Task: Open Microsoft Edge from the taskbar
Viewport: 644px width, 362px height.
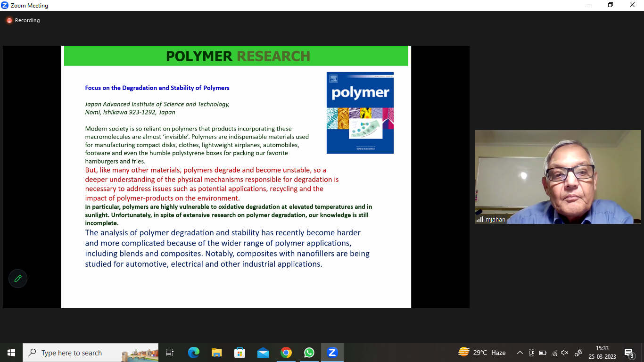Action: [x=193, y=353]
